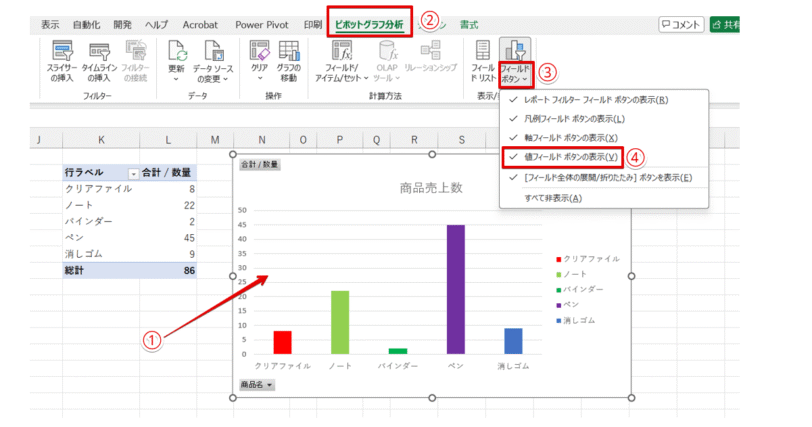Click Move Chart (グラフの移動)
The width and height of the screenshot is (812, 427).
(x=288, y=62)
